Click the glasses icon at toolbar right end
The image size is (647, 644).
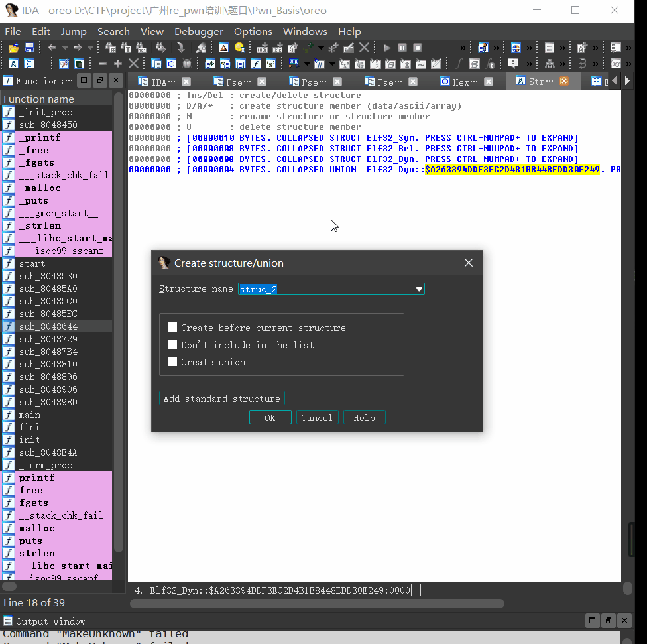tap(616, 64)
